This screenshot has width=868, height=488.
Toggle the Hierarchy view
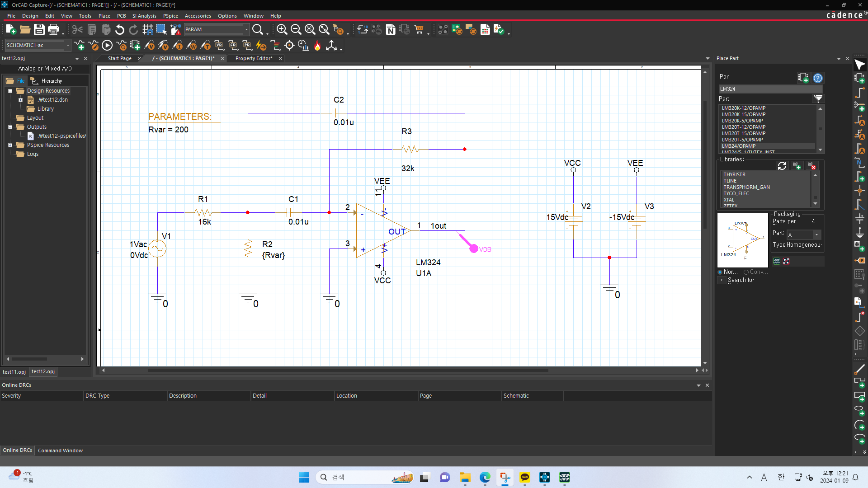pos(52,80)
